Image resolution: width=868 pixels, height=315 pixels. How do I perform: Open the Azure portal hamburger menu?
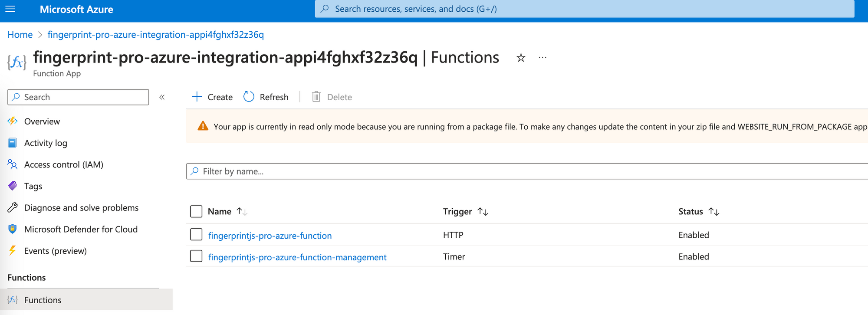pos(10,9)
